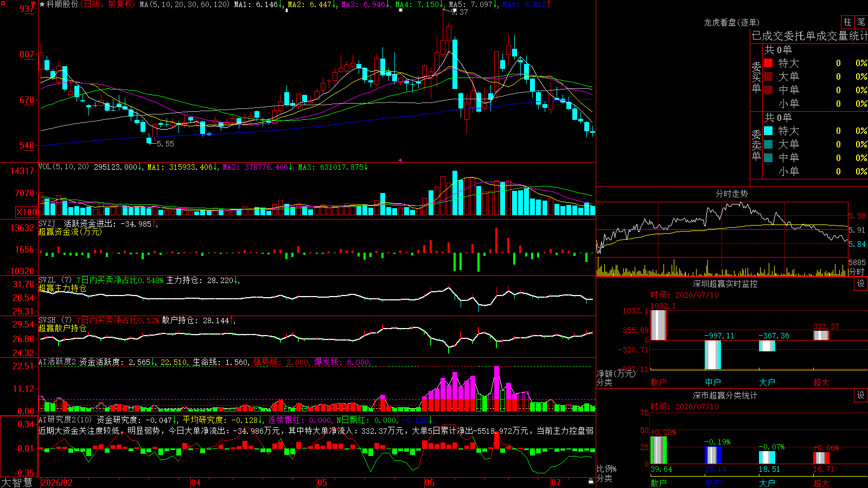Click the 2026/02 date on the time axis
Viewport: 868px width, 488px height.
tap(57, 483)
